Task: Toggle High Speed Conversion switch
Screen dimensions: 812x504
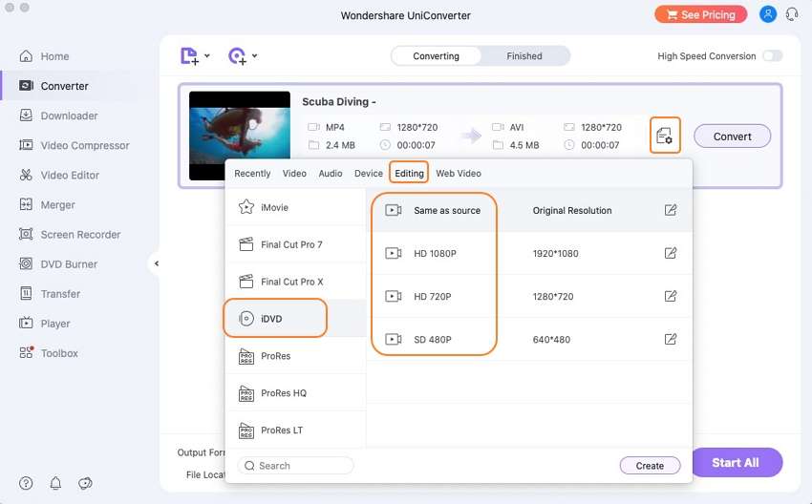Action: pyautogui.click(x=773, y=56)
